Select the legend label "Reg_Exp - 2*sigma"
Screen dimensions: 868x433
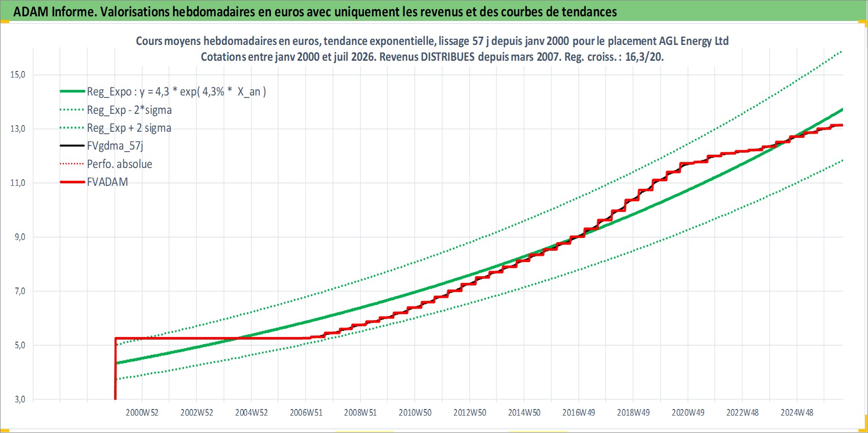pos(129,110)
